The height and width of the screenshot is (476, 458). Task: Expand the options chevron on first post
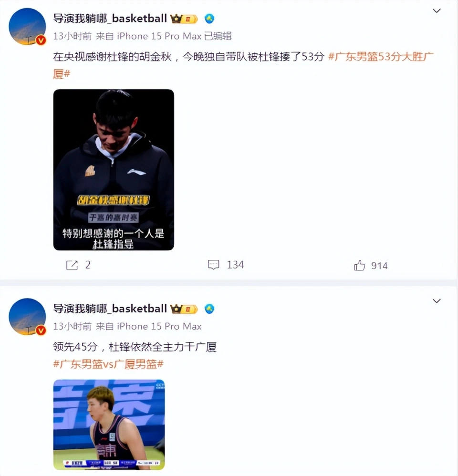pos(437,11)
